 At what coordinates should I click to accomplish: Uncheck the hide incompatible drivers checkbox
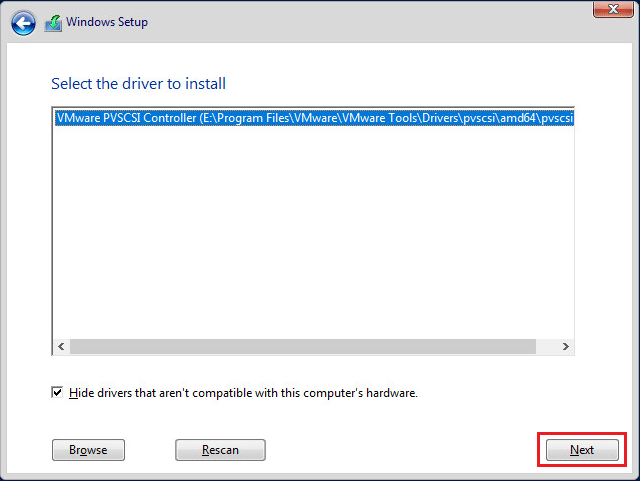(57, 393)
